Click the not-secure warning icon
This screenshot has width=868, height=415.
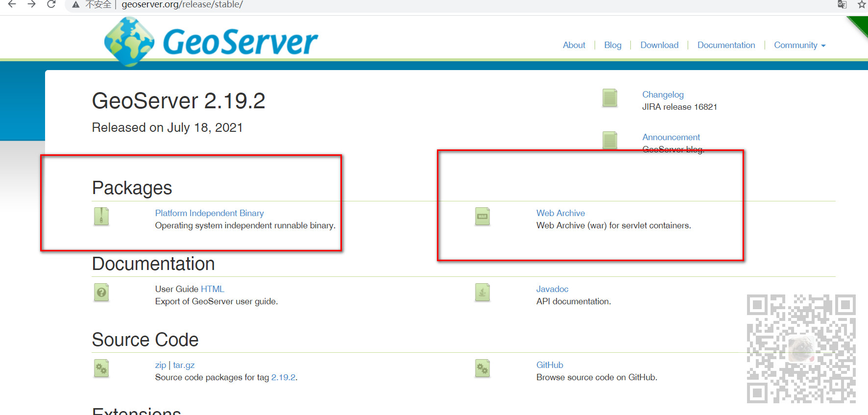point(75,4)
